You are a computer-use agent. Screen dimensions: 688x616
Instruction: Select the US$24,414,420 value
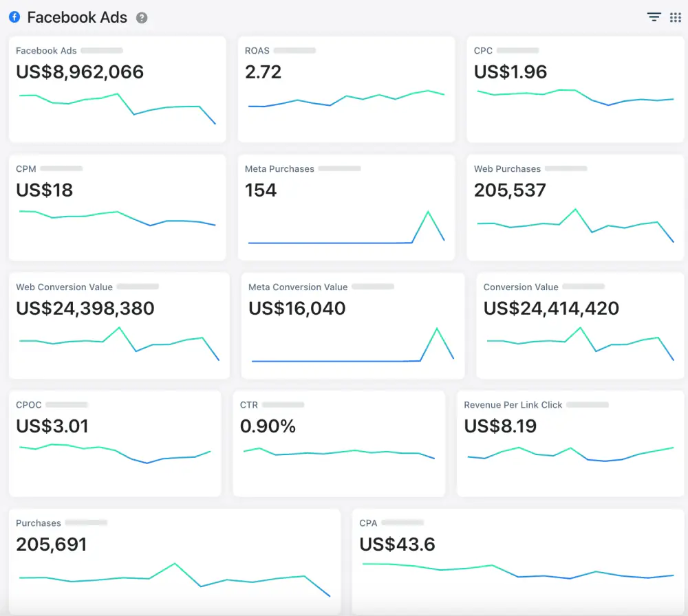(551, 308)
